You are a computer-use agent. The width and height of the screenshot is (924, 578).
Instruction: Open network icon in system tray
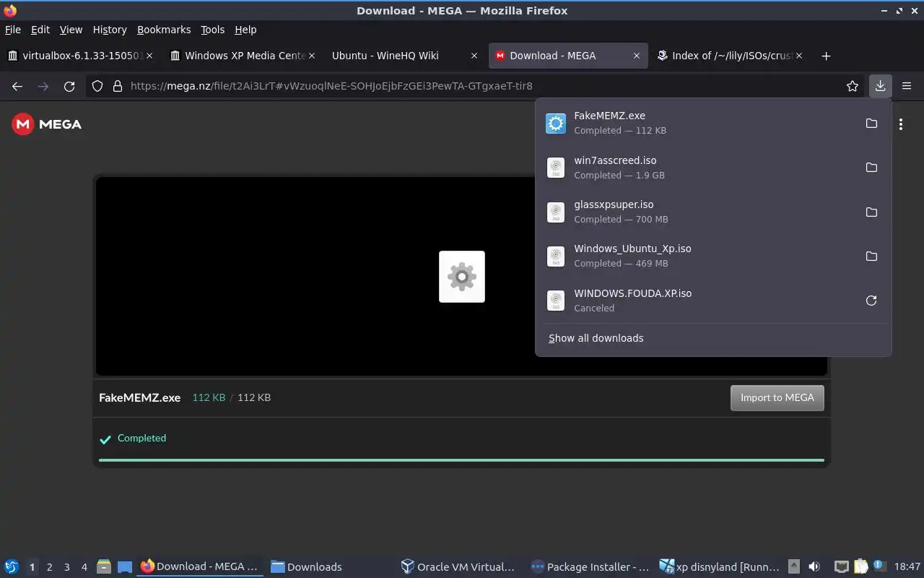841,567
